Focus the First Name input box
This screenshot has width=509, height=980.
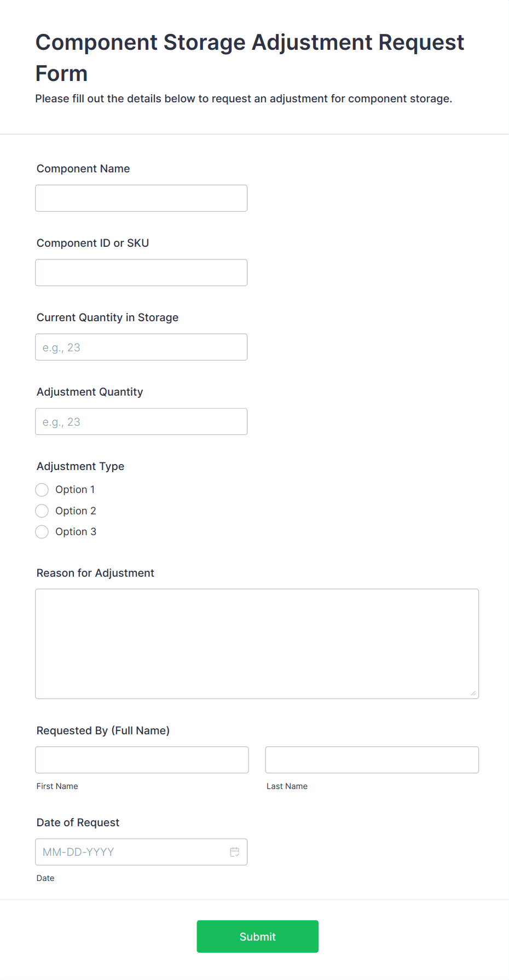pos(142,760)
